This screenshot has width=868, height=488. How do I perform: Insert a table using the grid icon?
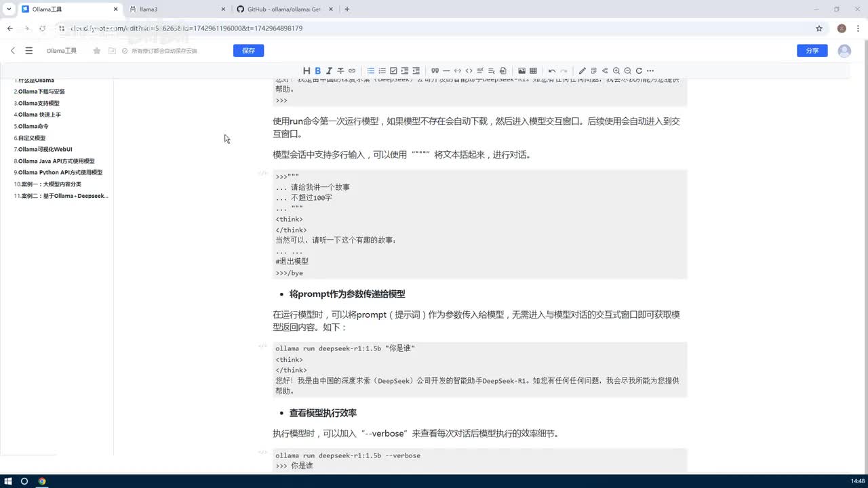(533, 70)
